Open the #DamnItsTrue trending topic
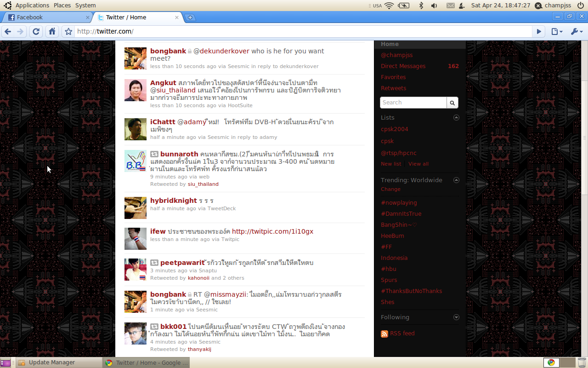The image size is (588, 368). [x=401, y=213]
